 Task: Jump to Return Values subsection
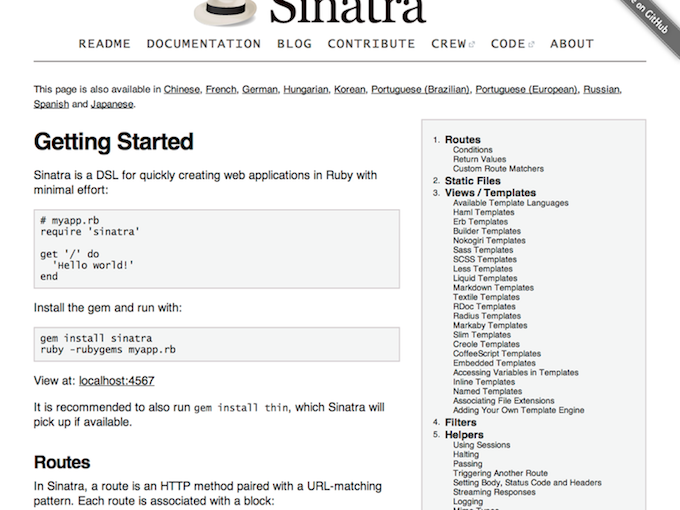click(480, 159)
